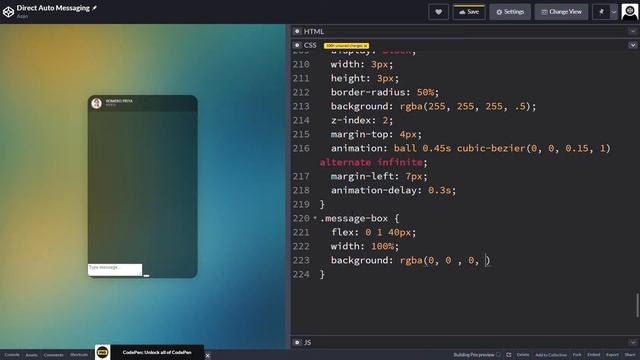640x360 pixels.
Task: Click the CodePen logo icon
Action: pos(8,12)
